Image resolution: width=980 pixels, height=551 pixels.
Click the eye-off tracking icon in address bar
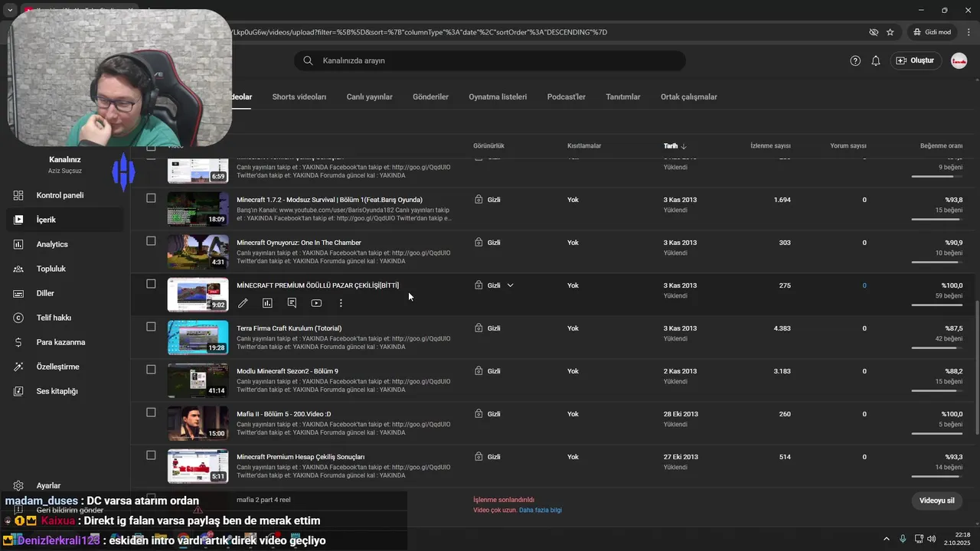click(874, 32)
